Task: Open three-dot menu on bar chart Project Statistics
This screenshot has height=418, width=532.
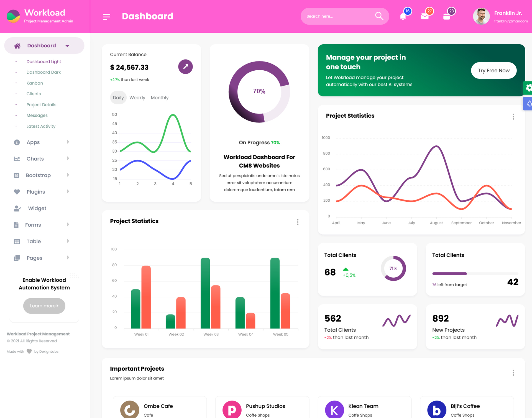Action: click(298, 222)
